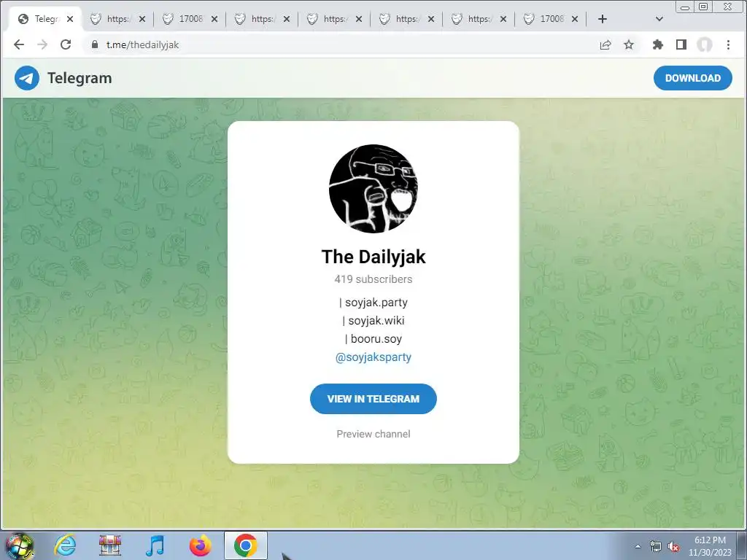
Task: Open the network tray icon
Action: tap(656, 547)
